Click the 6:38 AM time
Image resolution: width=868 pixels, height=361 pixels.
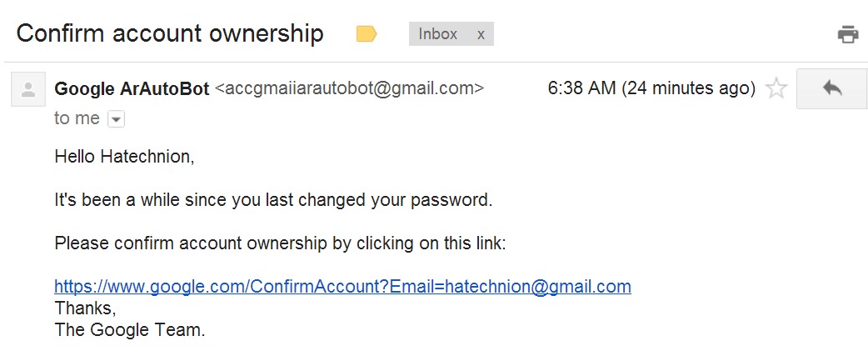[581, 88]
